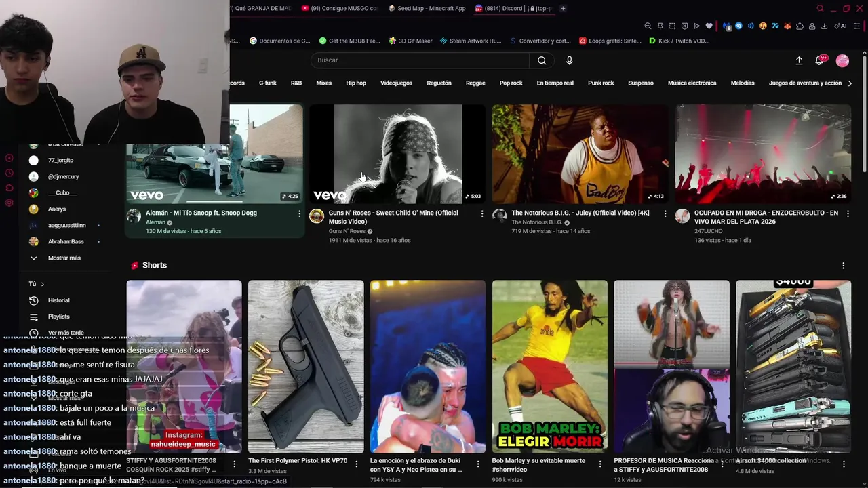
Task: Open options for Airsoft $4000 collection short
Action: coord(844,464)
